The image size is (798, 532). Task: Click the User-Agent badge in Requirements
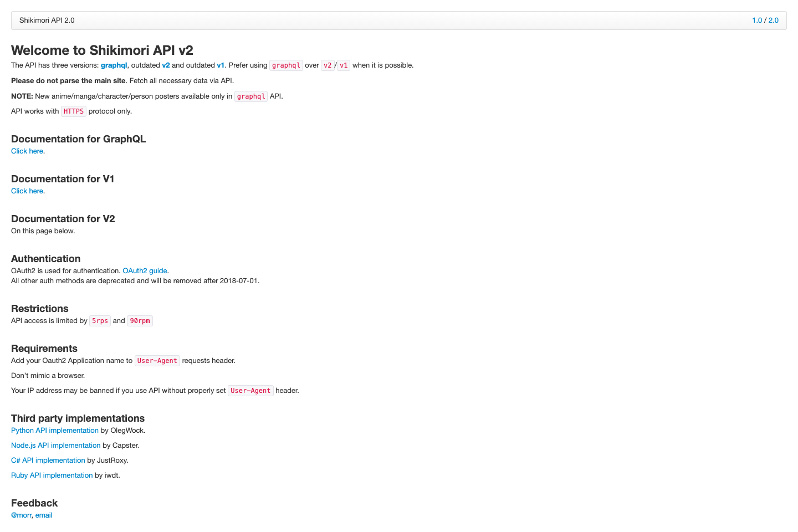(x=157, y=360)
